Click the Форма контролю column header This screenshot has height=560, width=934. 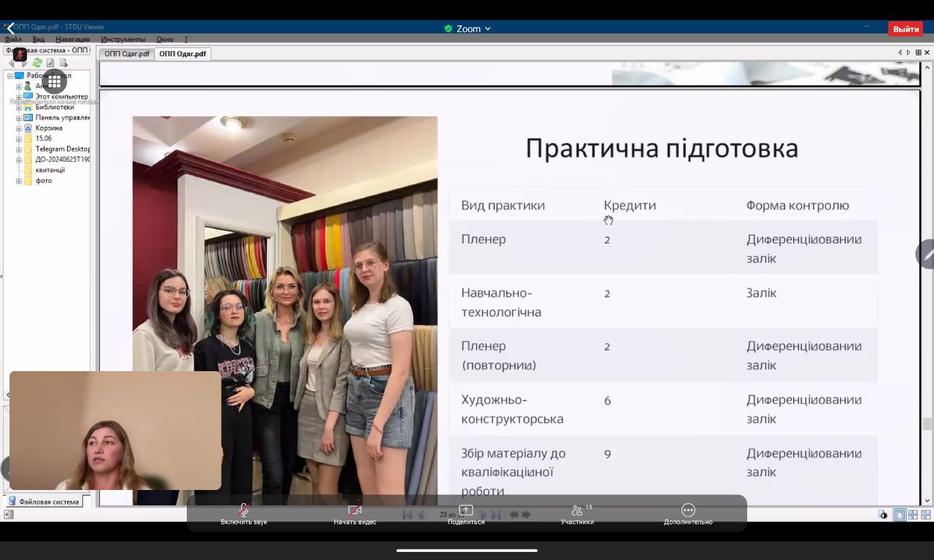click(x=798, y=206)
